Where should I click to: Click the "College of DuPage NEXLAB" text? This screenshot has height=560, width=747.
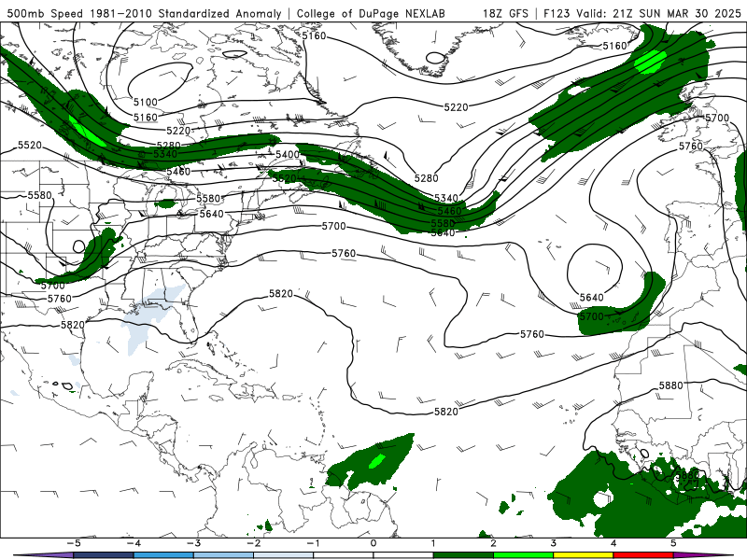point(371,13)
